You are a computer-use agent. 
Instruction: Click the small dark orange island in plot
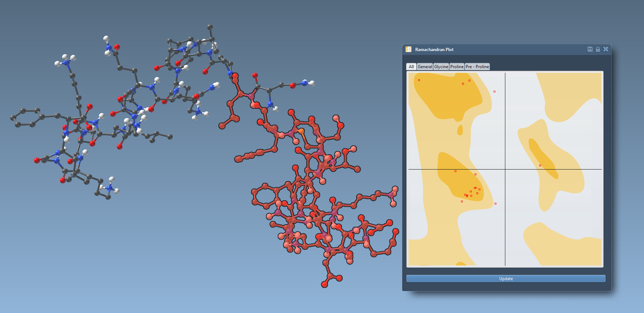[x=460, y=130]
